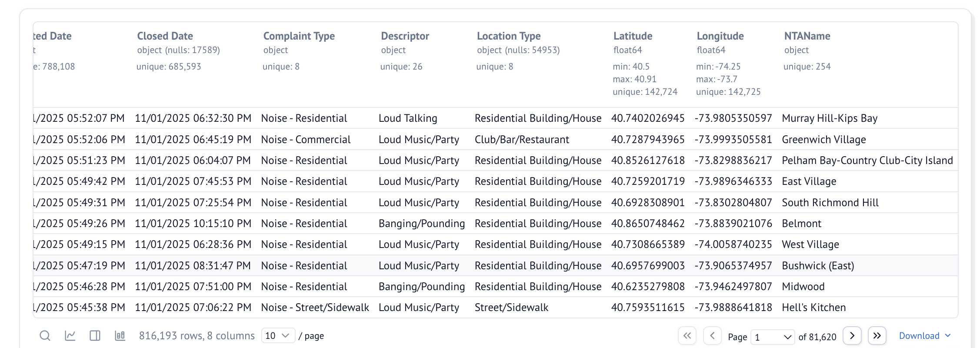Screen dimensions: 980x348
Task: Expand the Download options menu
Action: click(924, 335)
